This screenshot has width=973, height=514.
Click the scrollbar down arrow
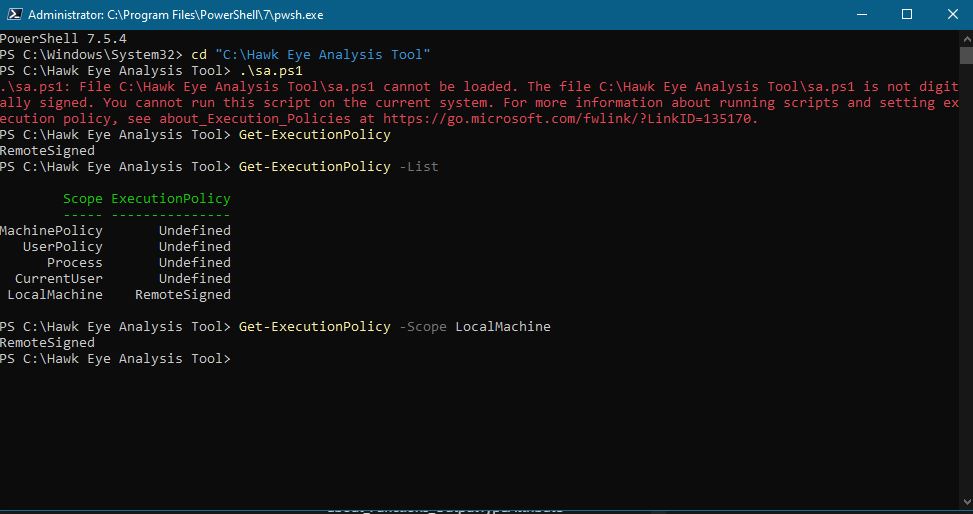click(966, 501)
